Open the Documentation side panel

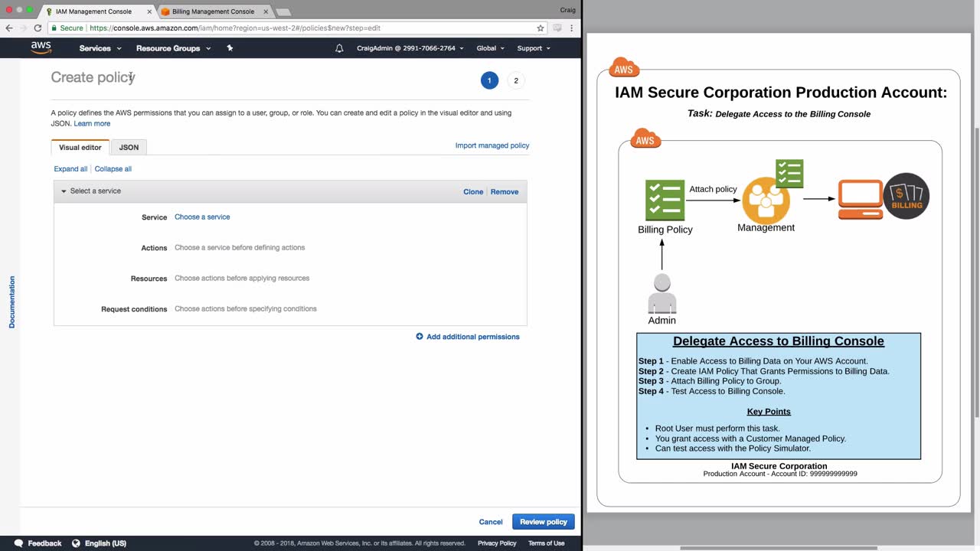point(11,302)
